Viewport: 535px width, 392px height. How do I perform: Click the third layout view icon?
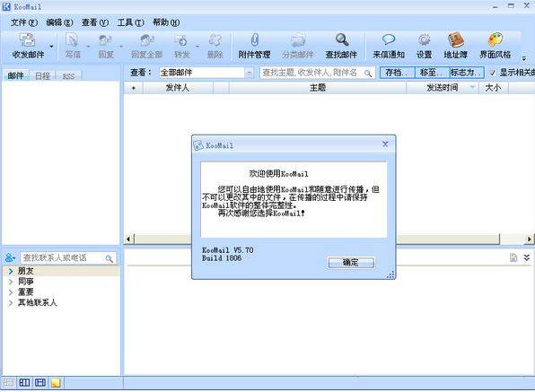click(40, 383)
